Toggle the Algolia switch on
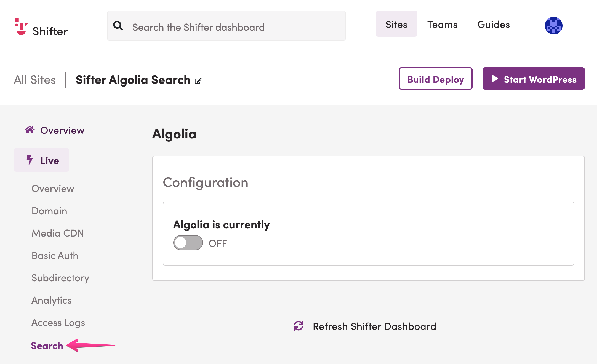597x364 pixels. [x=188, y=243]
